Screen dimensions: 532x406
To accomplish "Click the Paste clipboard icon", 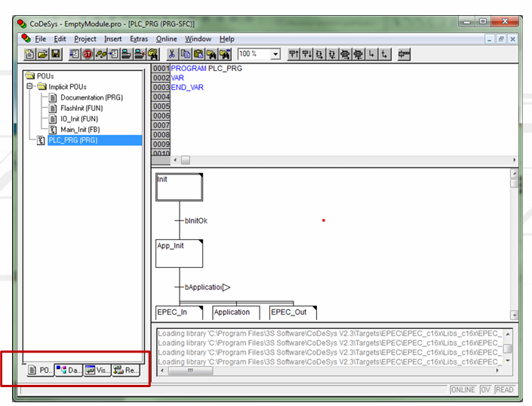I will [198, 54].
